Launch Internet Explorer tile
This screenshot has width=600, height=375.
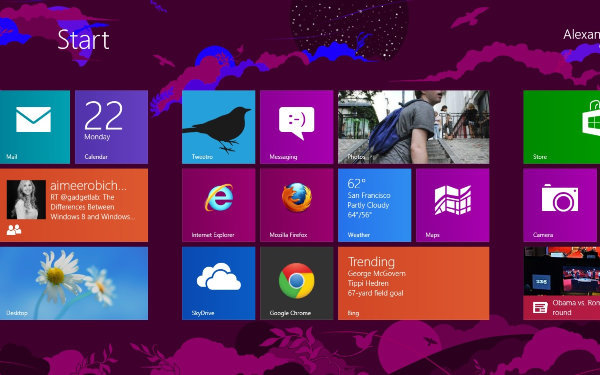click(x=218, y=205)
